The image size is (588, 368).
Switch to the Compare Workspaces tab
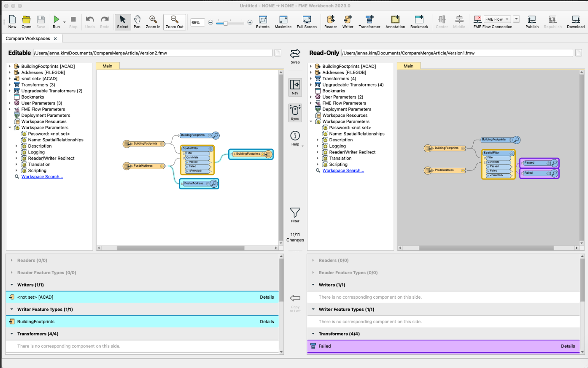point(28,39)
